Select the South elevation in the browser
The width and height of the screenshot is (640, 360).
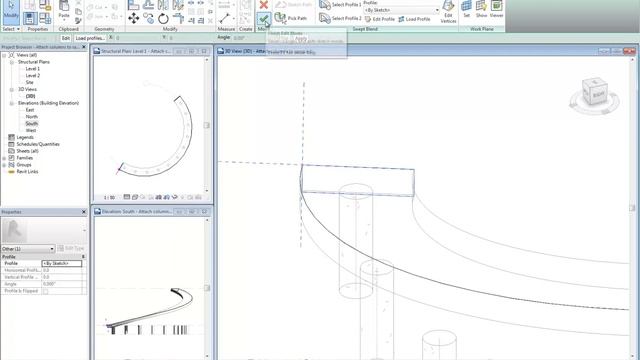click(31, 124)
